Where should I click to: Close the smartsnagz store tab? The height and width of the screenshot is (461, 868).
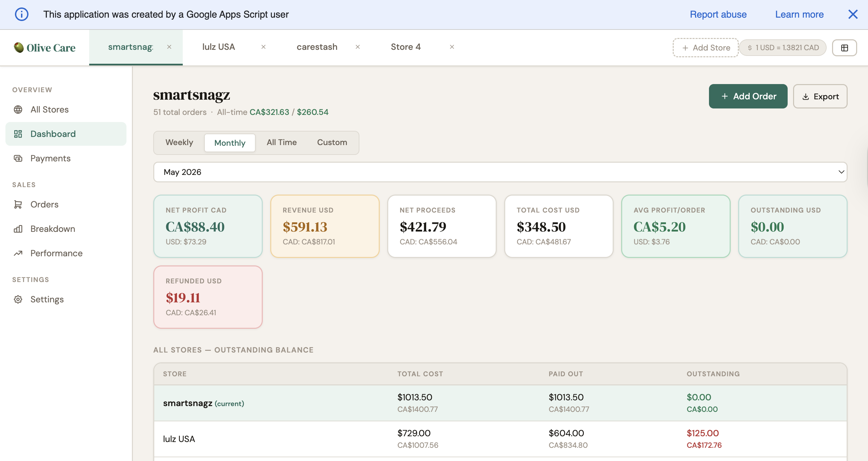169,47
